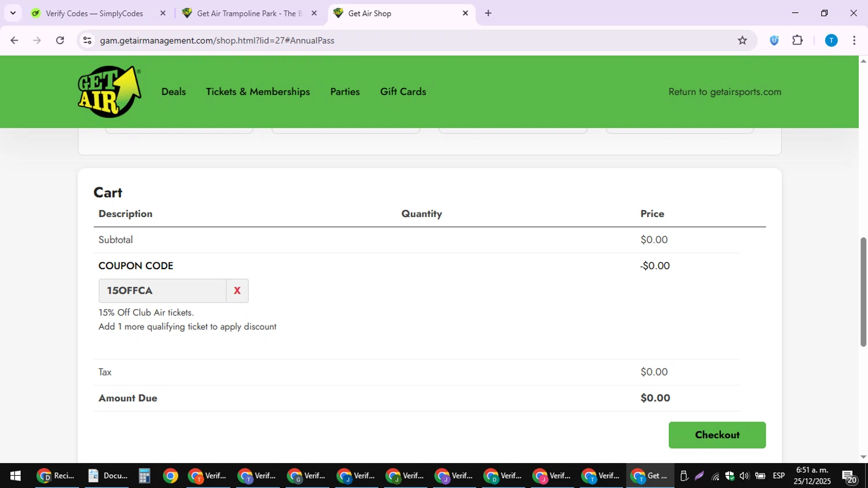
Task: Click the bold $0.00 amount due value
Action: click(x=655, y=398)
